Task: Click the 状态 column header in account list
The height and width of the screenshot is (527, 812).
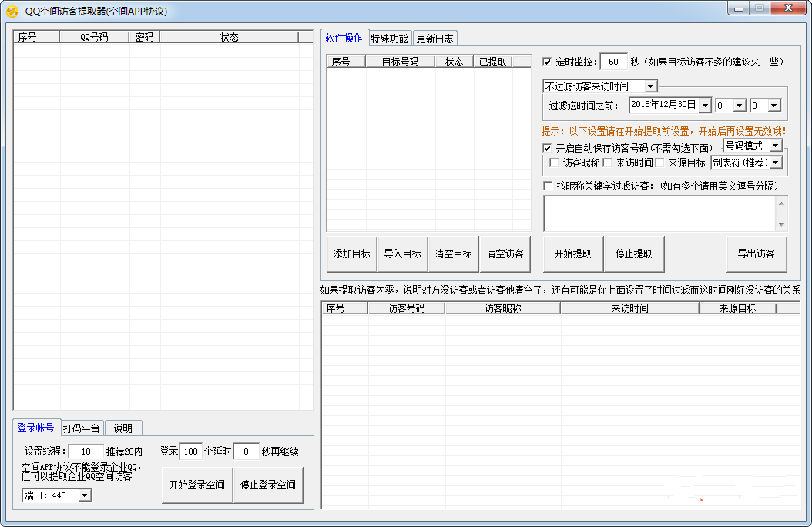Action: tap(230, 37)
